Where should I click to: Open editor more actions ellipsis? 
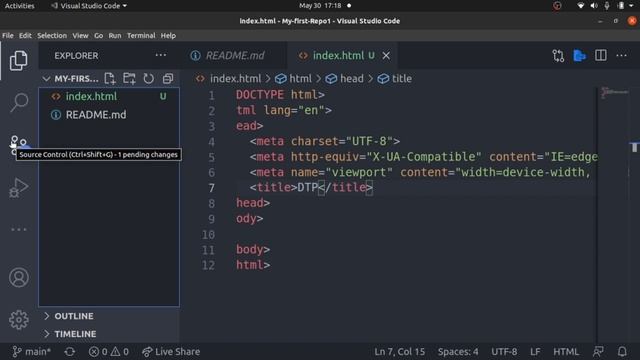point(621,56)
